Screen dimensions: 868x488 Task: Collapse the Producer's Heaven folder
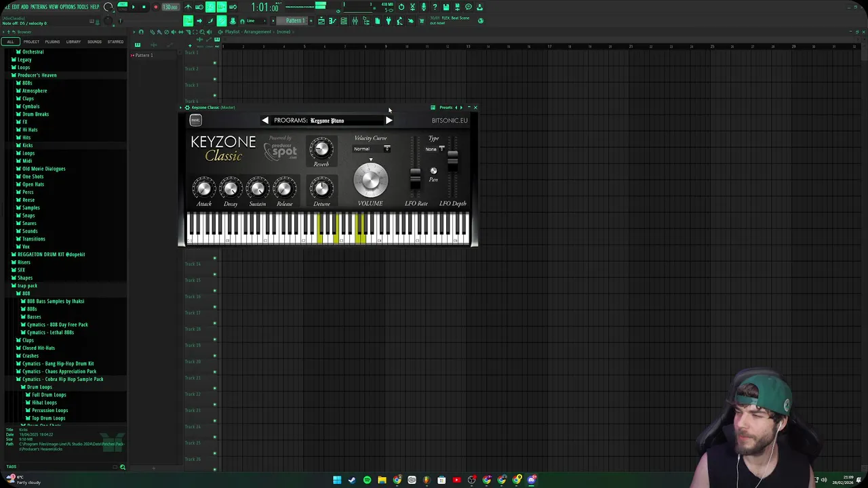[37, 75]
